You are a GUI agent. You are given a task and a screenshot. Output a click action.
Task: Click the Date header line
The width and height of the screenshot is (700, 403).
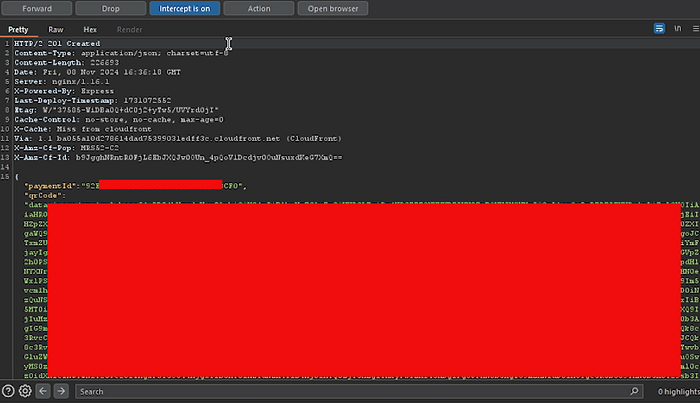(x=97, y=72)
